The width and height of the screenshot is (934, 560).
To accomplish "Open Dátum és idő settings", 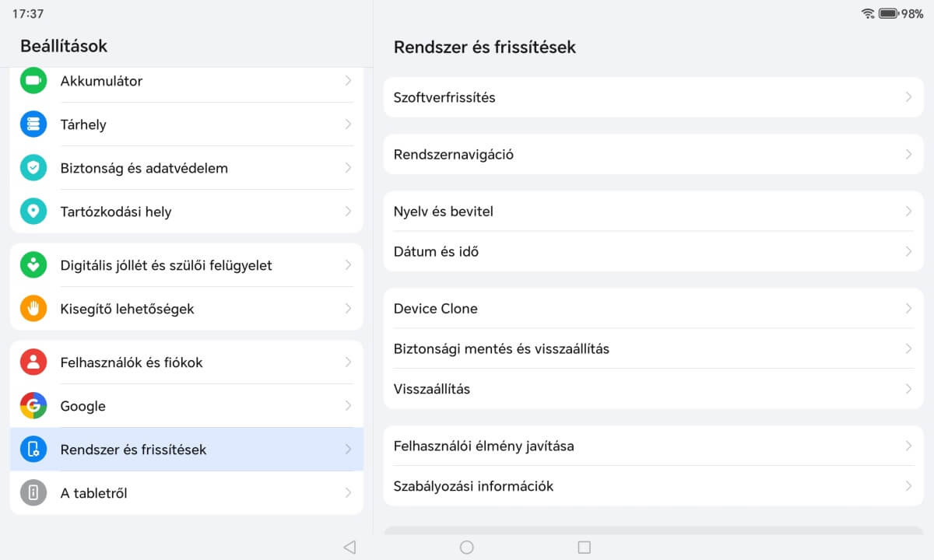I will (x=436, y=252).
